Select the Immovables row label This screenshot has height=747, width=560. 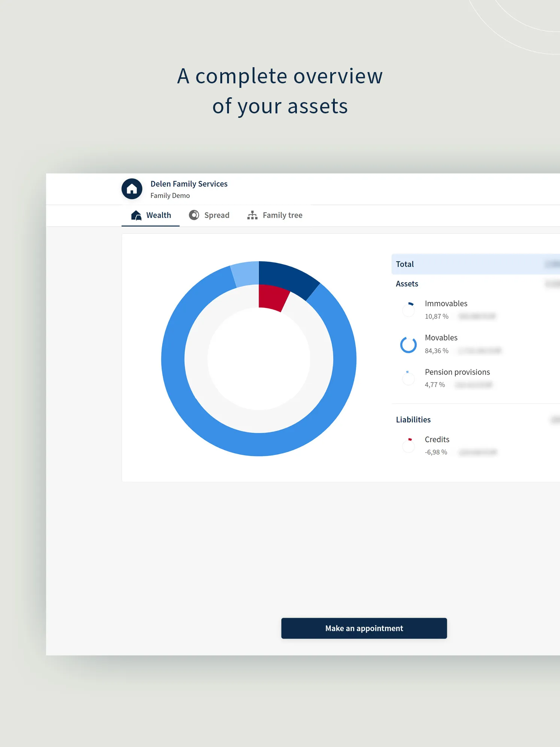446,304
